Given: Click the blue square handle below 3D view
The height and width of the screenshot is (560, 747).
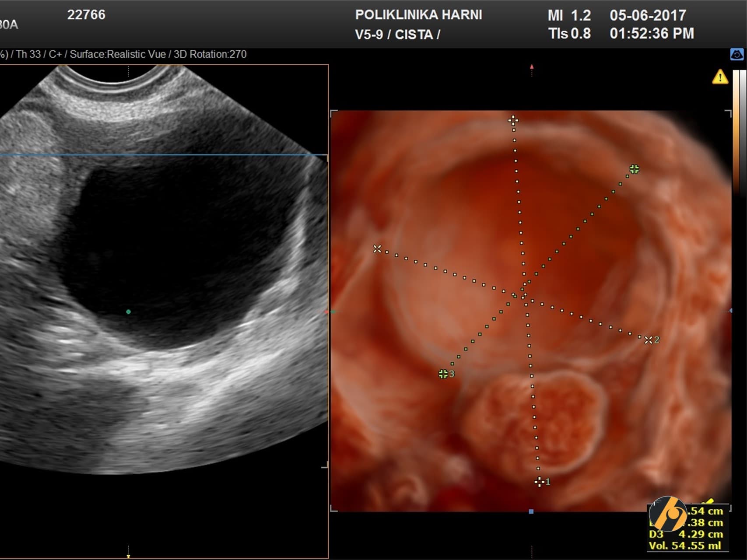Looking at the screenshot, I should 531,511.
